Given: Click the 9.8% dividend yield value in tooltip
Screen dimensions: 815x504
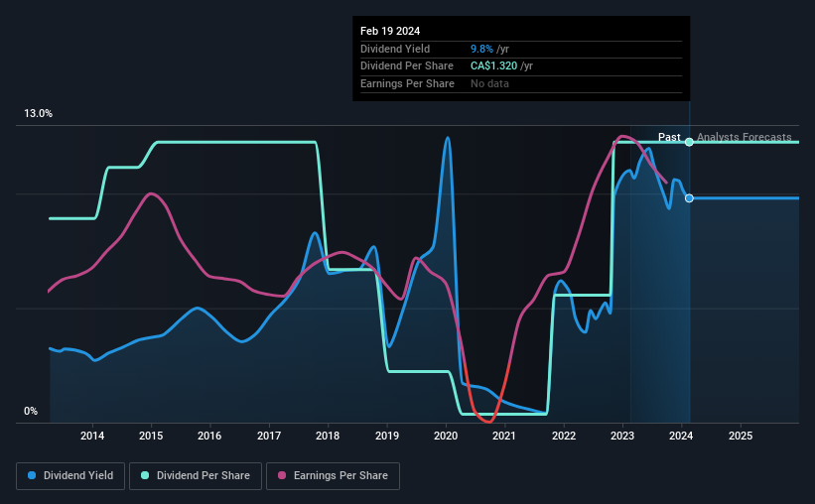Looking at the screenshot, I should click(x=481, y=49).
